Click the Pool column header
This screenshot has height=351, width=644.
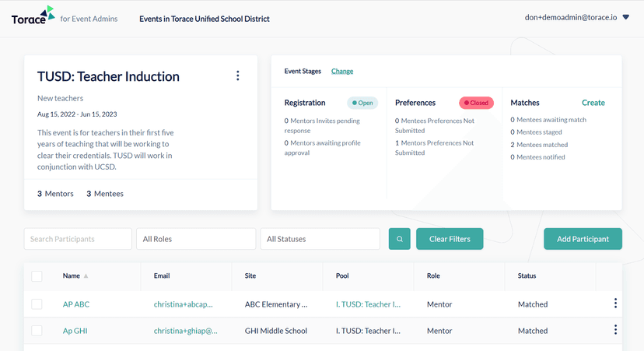click(x=342, y=276)
